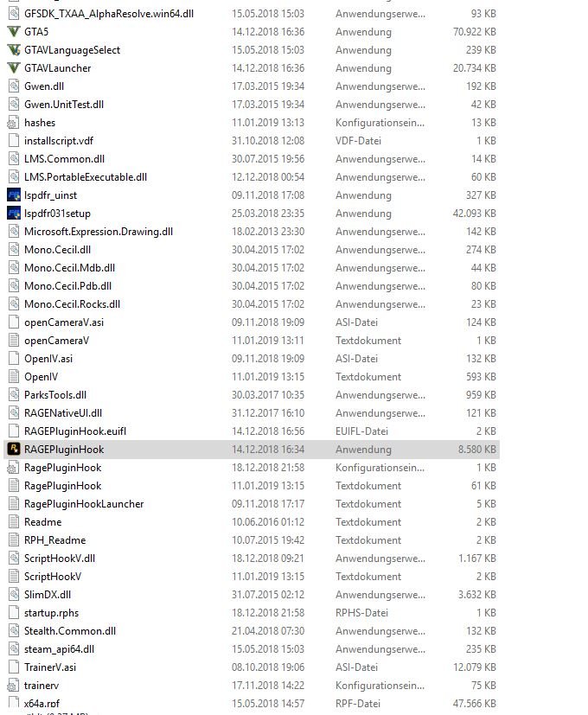
Task: Click the steam_api64.dll file icon
Action: coord(14,649)
